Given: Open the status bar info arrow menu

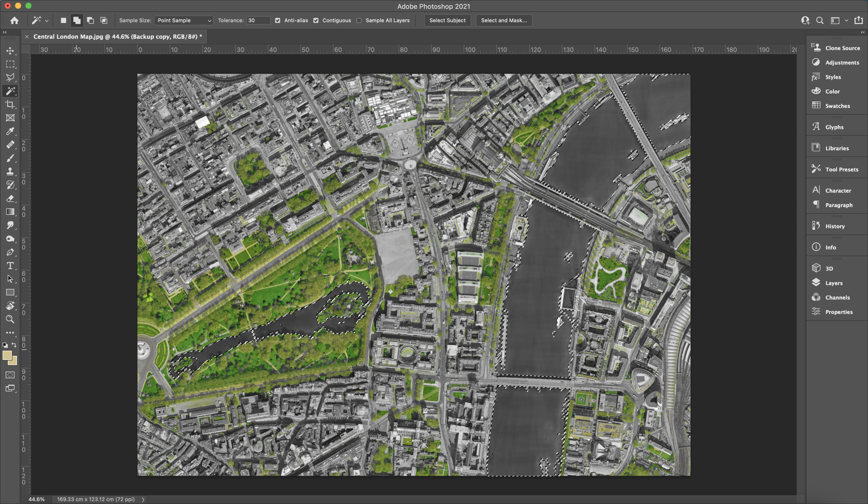Looking at the screenshot, I should click(x=143, y=499).
